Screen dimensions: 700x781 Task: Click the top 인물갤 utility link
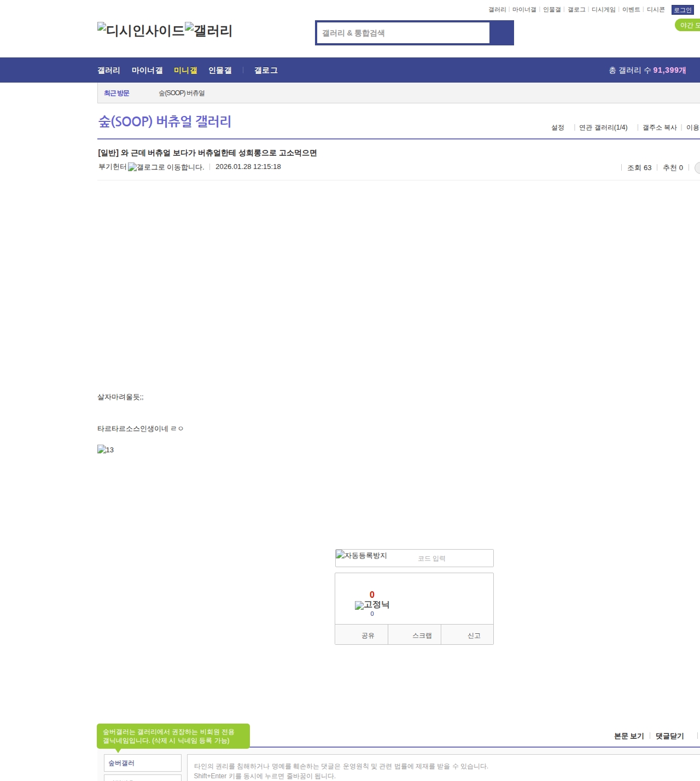(552, 10)
